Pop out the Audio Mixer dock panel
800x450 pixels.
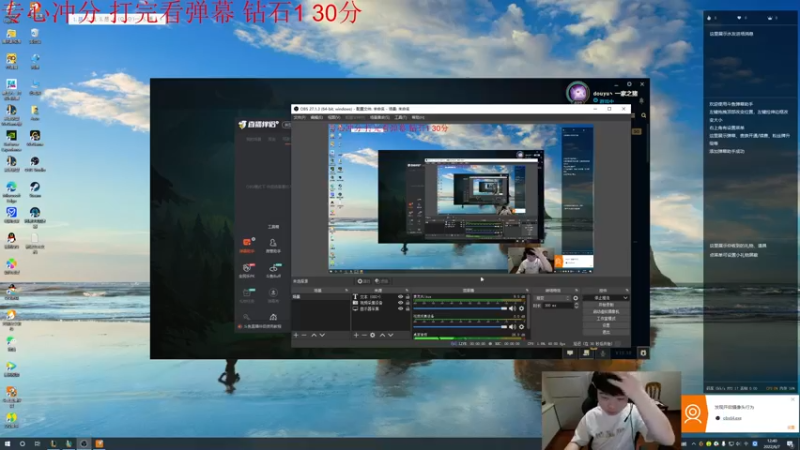click(x=527, y=290)
